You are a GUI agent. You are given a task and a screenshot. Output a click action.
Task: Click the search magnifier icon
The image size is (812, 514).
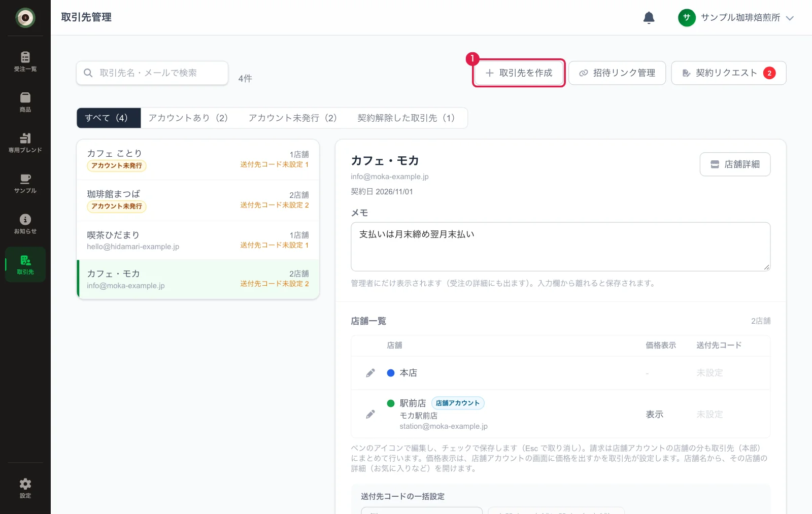[x=88, y=73]
